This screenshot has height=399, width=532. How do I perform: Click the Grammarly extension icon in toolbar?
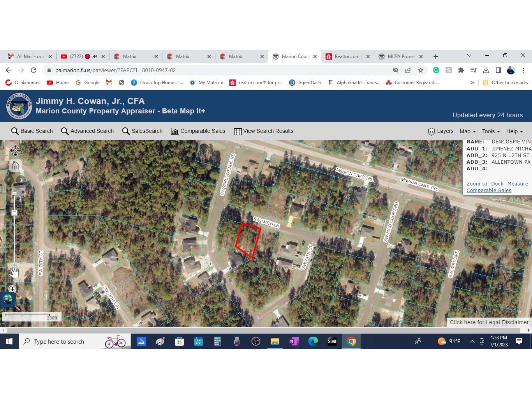click(x=436, y=70)
